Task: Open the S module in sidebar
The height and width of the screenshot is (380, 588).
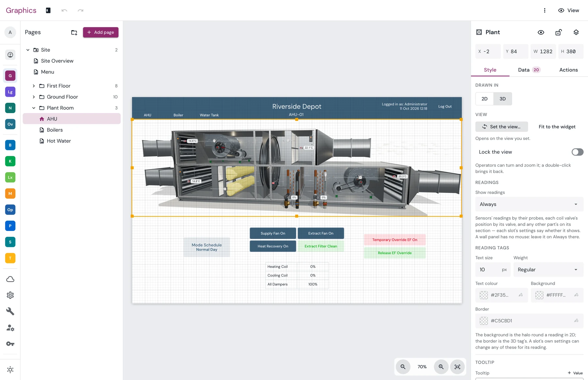Action: (10, 242)
